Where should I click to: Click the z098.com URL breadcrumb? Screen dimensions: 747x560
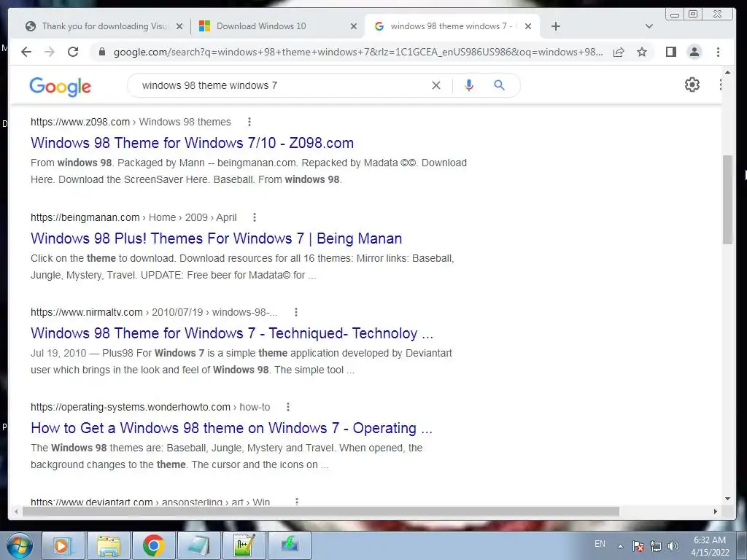pyautogui.click(x=131, y=122)
